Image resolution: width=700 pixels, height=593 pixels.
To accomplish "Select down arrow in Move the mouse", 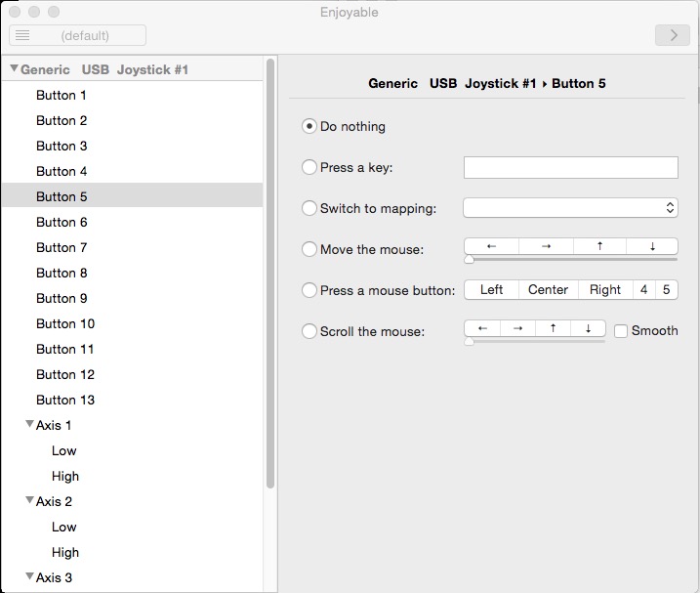I will click(x=652, y=246).
